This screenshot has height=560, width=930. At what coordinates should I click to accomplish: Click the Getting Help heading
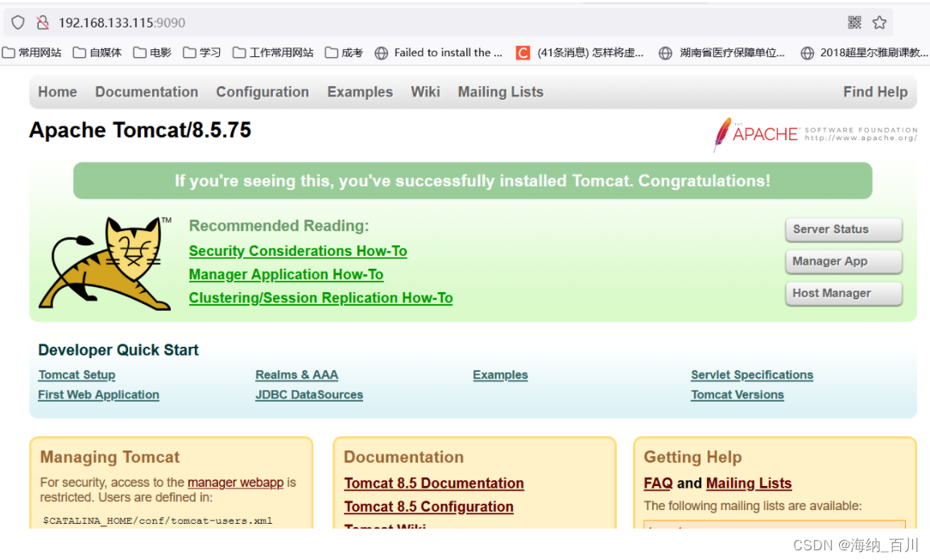(692, 457)
